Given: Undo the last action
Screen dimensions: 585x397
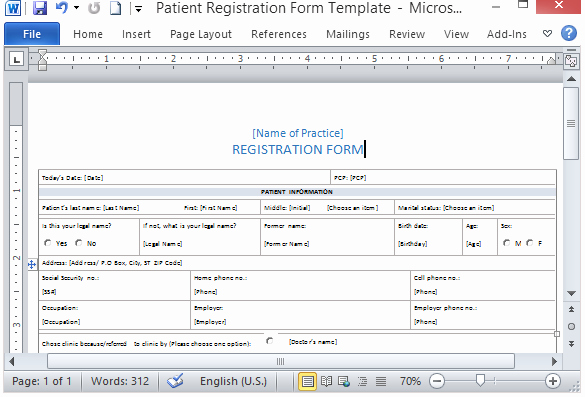Looking at the screenshot, I should click(62, 7).
